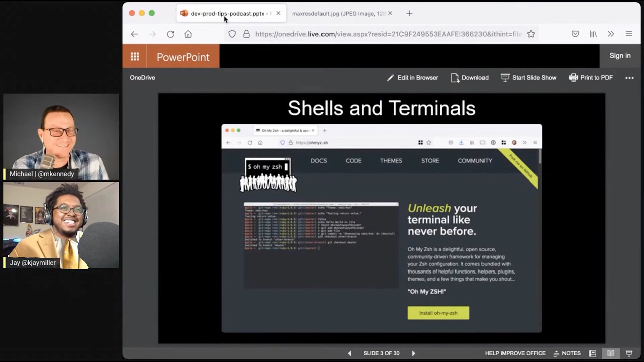Bookmark this page with the star icon

pyautogui.click(x=531, y=34)
